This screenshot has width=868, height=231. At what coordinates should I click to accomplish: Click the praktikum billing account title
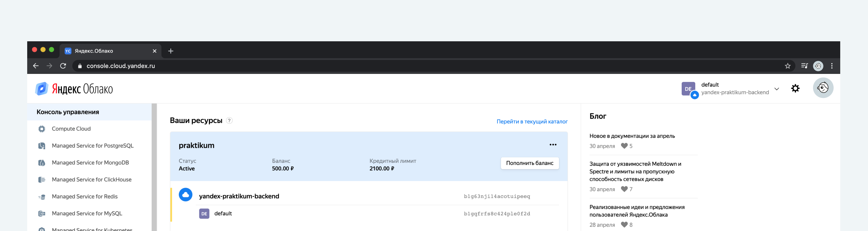pos(196,145)
